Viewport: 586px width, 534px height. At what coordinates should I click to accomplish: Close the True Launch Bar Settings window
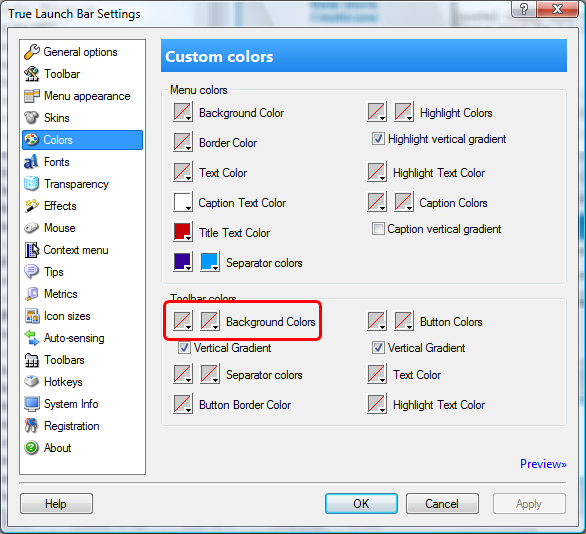coord(557,9)
